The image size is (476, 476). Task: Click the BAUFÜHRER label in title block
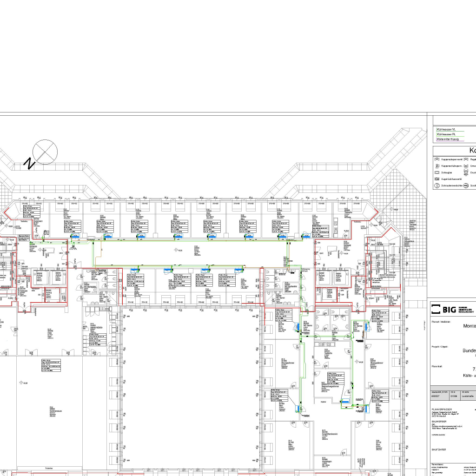click(439, 450)
